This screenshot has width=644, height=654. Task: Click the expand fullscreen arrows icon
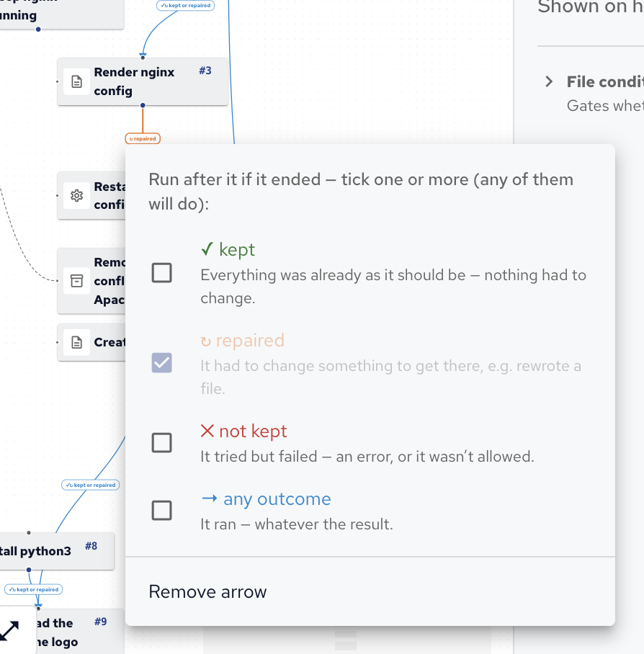[x=9, y=631]
